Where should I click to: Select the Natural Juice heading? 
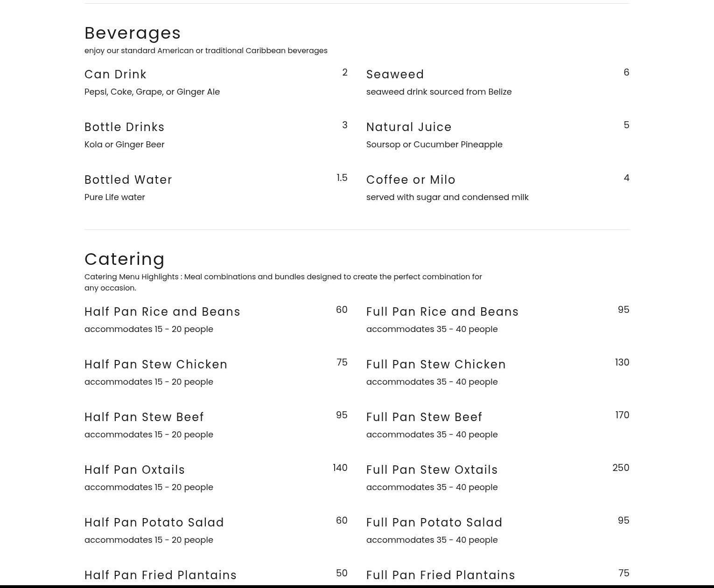coord(409,127)
